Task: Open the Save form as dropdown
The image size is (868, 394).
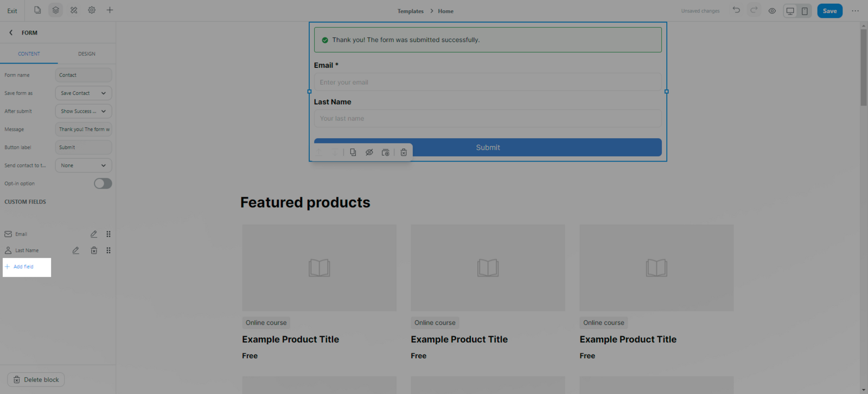Action: [x=84, y=93]
